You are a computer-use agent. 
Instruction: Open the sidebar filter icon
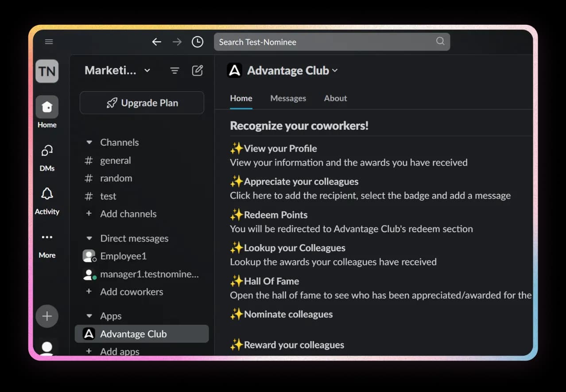click(175, 70)
